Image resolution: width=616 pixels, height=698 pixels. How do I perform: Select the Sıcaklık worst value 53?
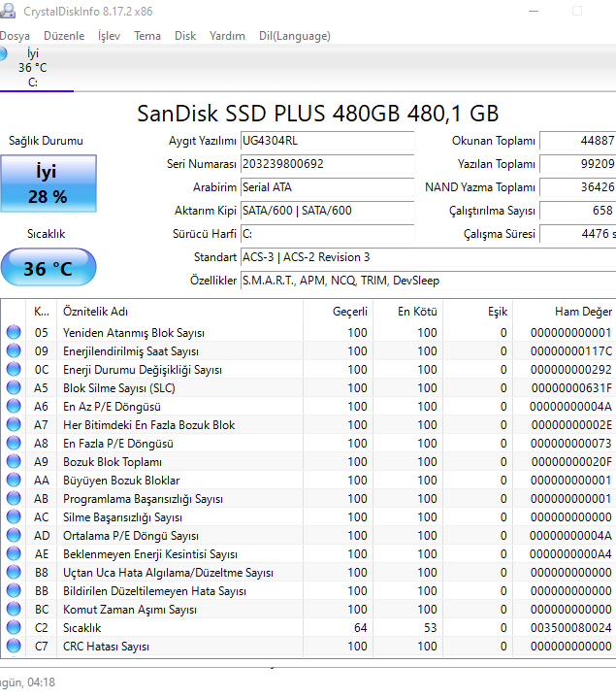pyautogui.click(x=430, y=628)
